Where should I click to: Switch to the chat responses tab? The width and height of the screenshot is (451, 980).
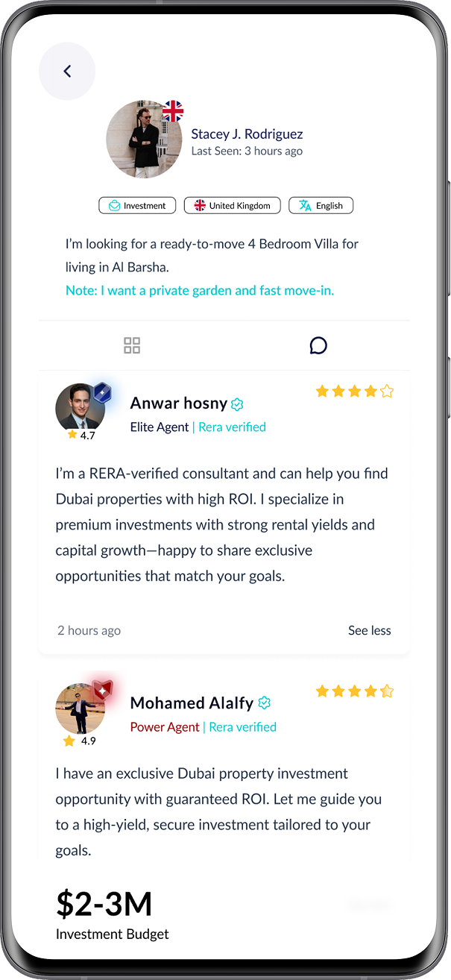pyautogui.click(x=318, y=345)
